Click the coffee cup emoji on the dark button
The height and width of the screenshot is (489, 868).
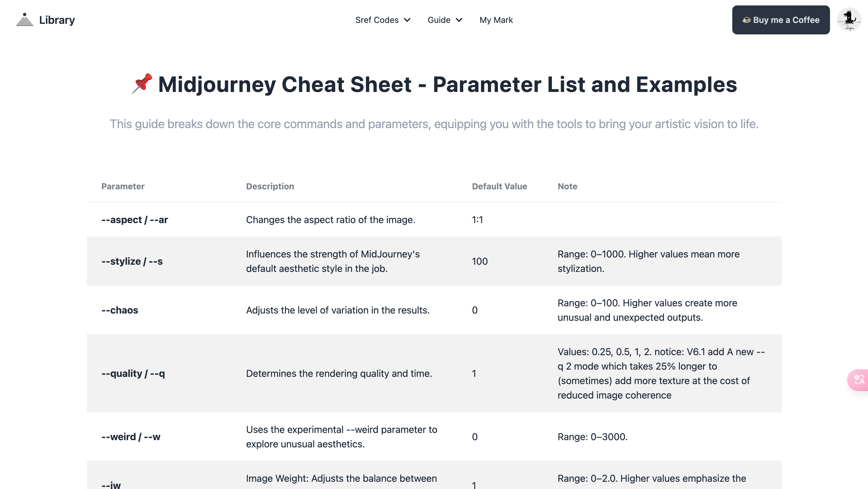click(x=746, y=20)
